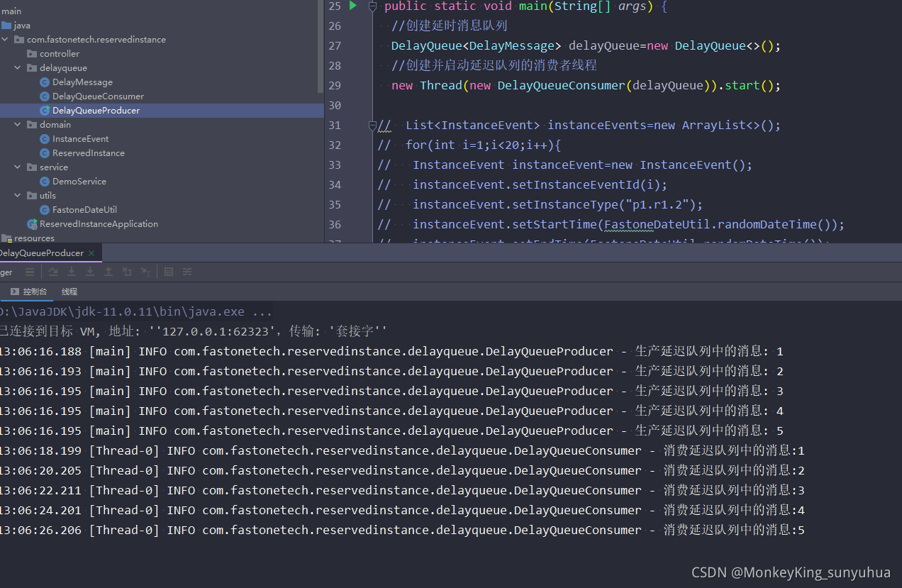This screenshot has width=902, height=588.
Task: Collapse the domain package node
Action: [x=18, y=125]
